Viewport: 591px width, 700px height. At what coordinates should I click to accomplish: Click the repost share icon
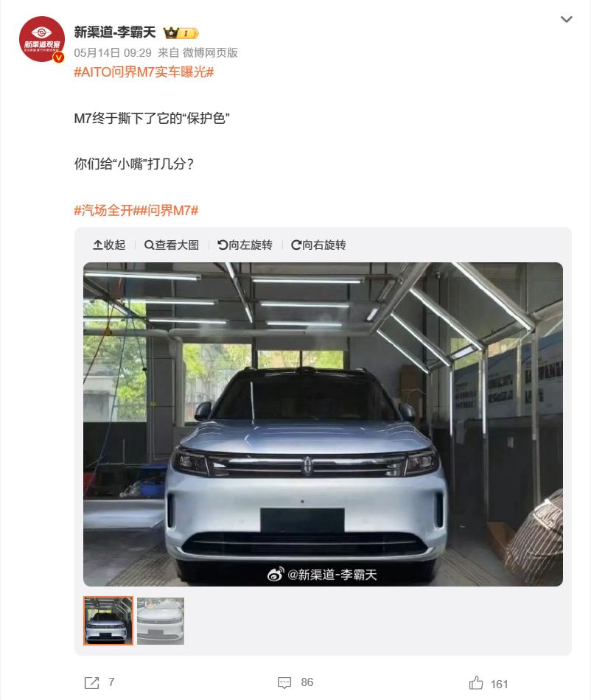pyautogui.click(x=92, y=682)
